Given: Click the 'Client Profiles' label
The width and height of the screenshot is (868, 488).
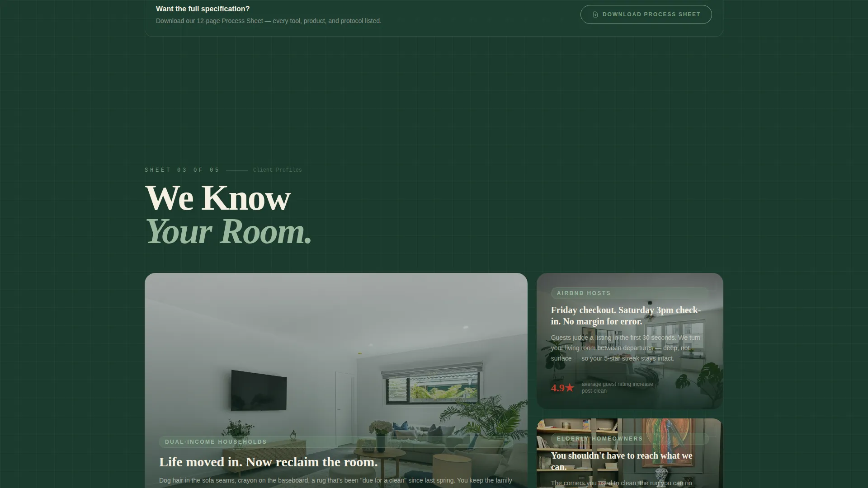Looking at the screenshot, I should coord(278,170).
